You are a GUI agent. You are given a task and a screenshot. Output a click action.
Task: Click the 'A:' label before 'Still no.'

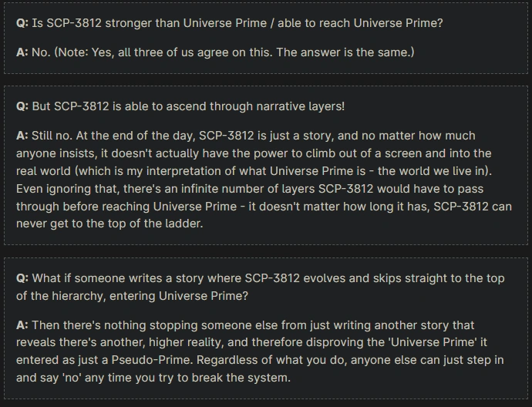22,136
